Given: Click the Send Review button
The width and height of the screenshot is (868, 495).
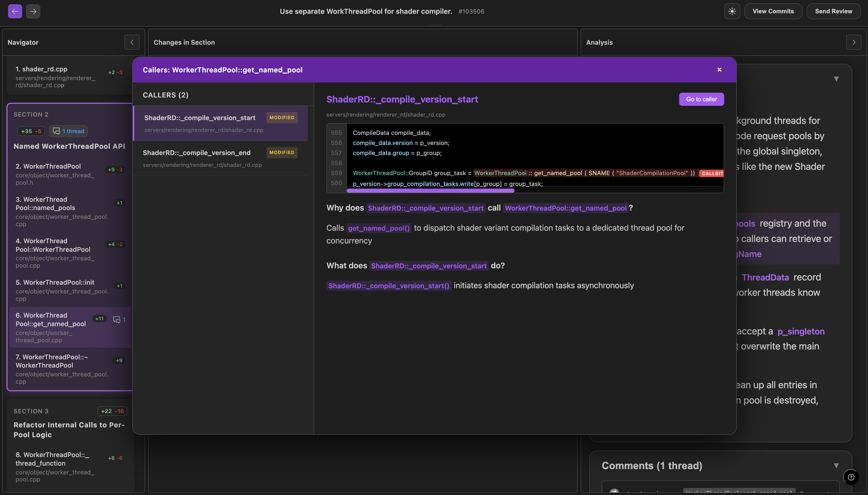Looking at the screenshot, I should [x=833, y=11].
